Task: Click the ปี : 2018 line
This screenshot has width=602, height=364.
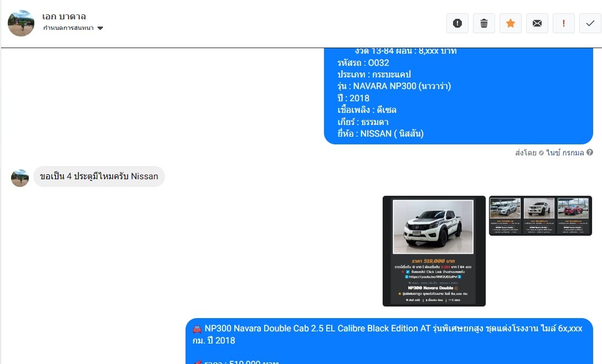Action: (x=353, y=98)
